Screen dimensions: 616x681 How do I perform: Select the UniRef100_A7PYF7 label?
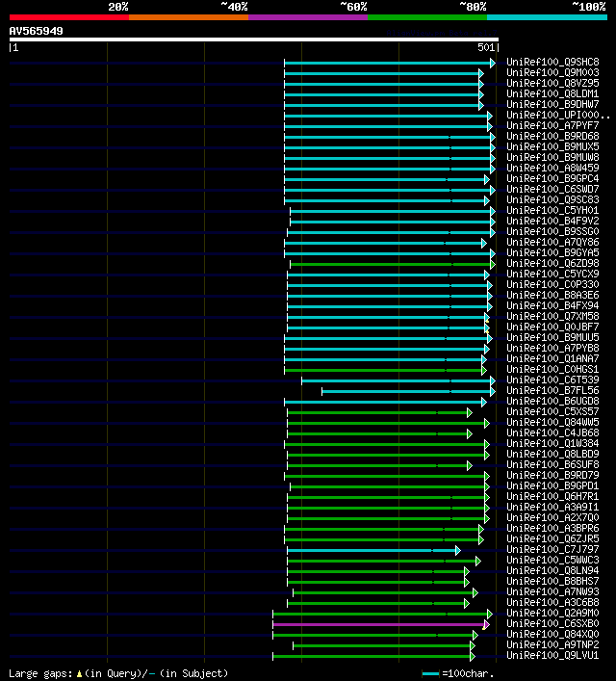pos(552,125)
